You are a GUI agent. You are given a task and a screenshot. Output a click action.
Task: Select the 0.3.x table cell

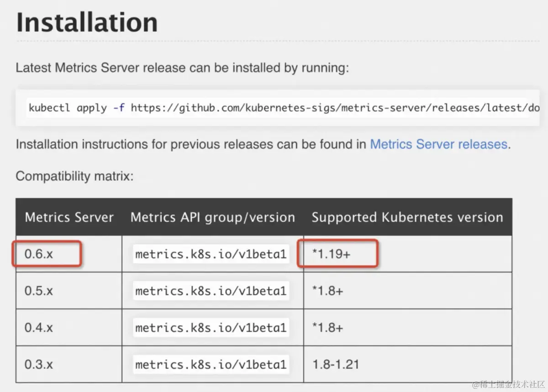(x=69, y=364)
